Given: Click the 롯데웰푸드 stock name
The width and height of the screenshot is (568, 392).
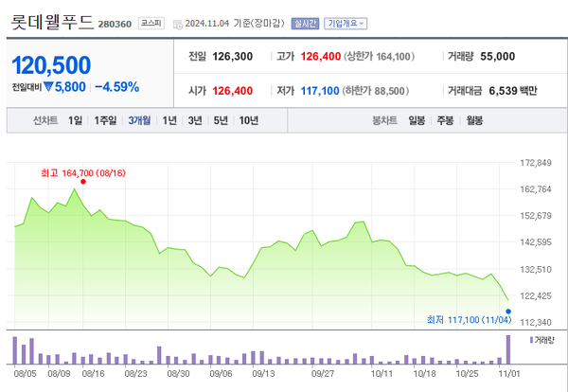Looking at the screenshot, I should coord(52,23).
